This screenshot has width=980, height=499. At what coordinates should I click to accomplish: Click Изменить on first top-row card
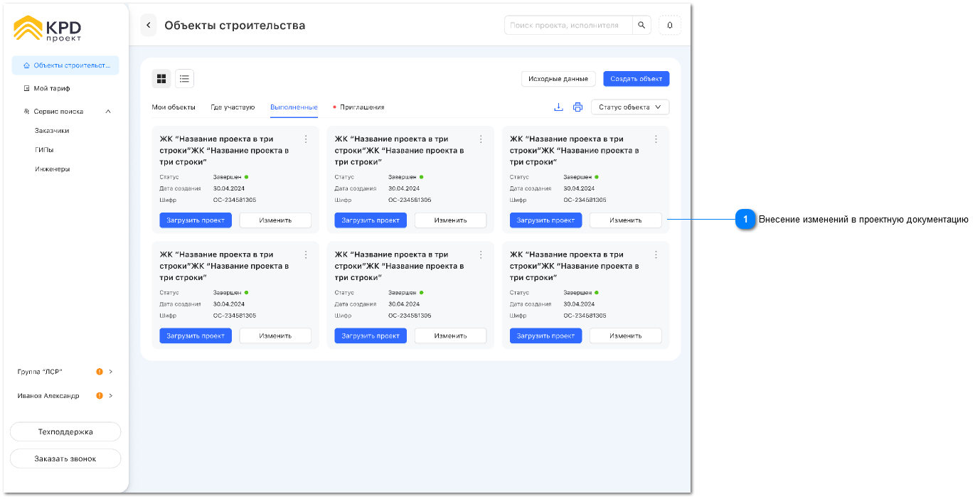(x=275, y=220)
